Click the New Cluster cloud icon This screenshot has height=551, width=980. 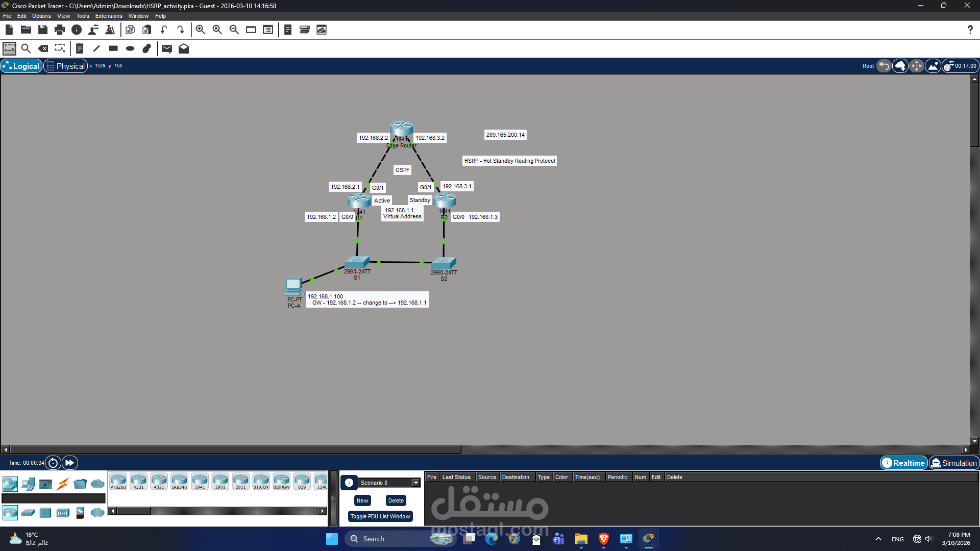pyautogui.click(x=900, y=66)
